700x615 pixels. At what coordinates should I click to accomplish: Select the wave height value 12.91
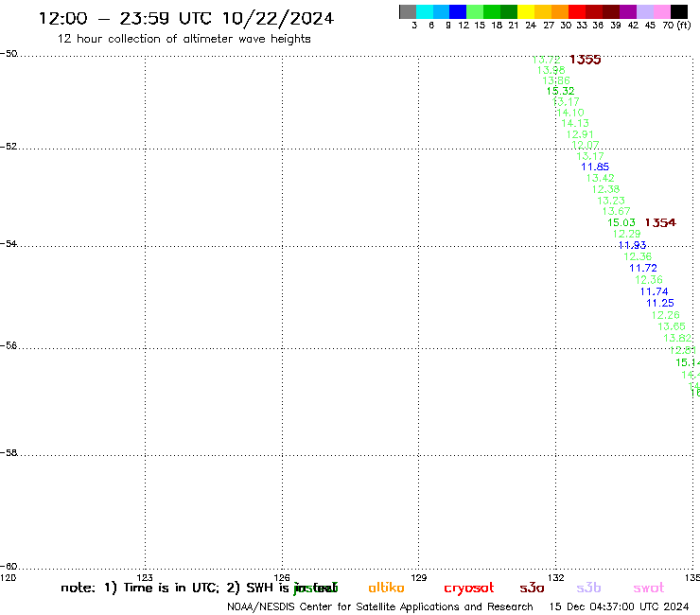tap(580, 134)
